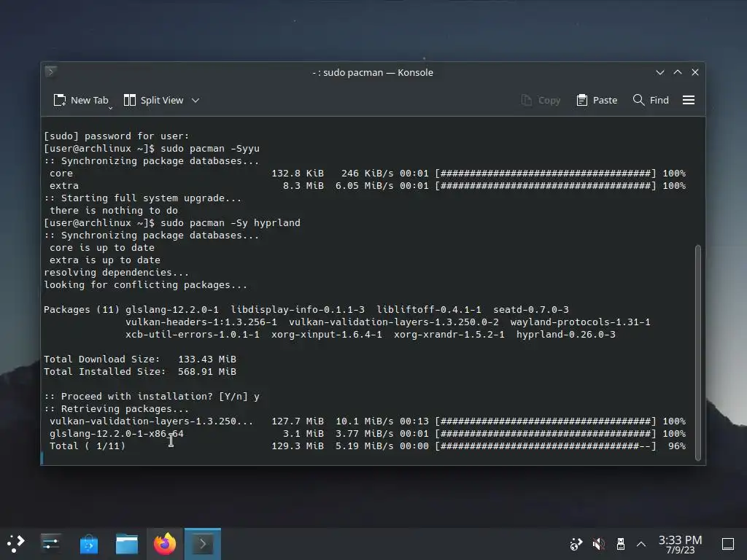Open Dolphin file manager from taskbar
This screenshot has width=747, height=560.
pyautogui.click(x=127, y=543)
